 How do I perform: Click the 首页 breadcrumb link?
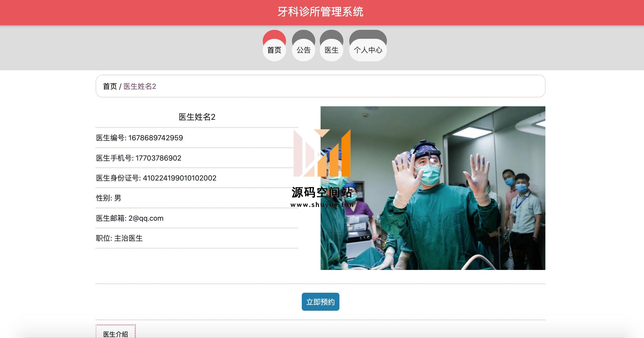110,86
